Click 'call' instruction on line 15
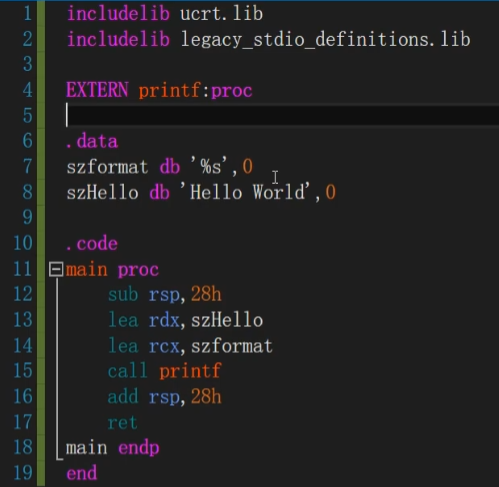This screenshot has height=487, width=499. coord(128,371)
